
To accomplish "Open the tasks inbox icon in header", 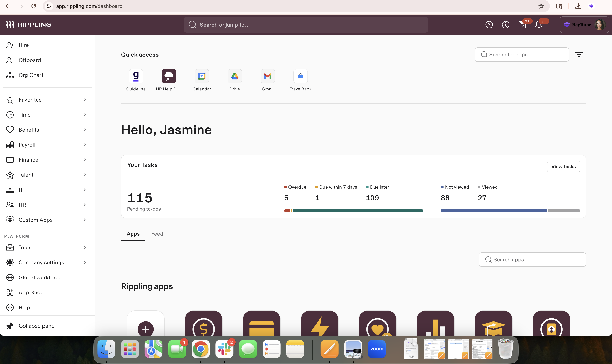I will 522,25.
